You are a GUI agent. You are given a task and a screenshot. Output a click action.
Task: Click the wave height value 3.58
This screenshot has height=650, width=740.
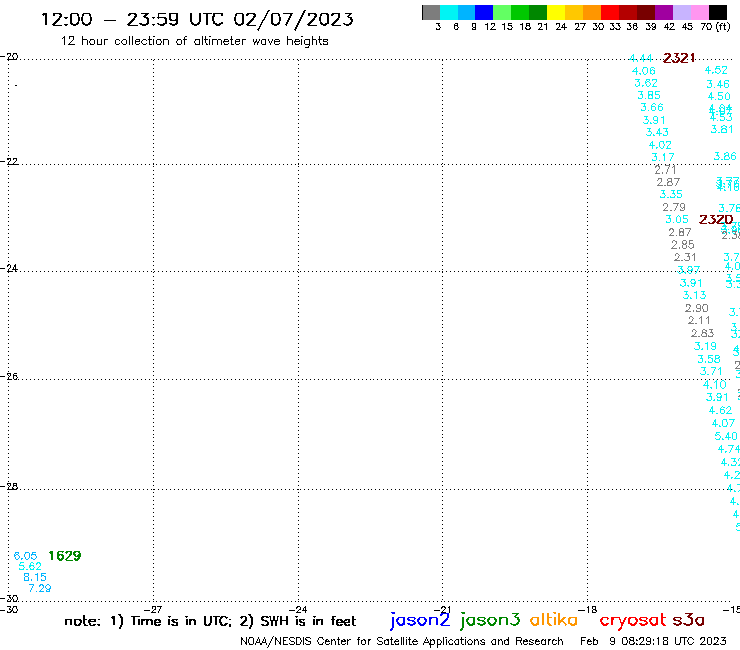[x=709, y=359]
